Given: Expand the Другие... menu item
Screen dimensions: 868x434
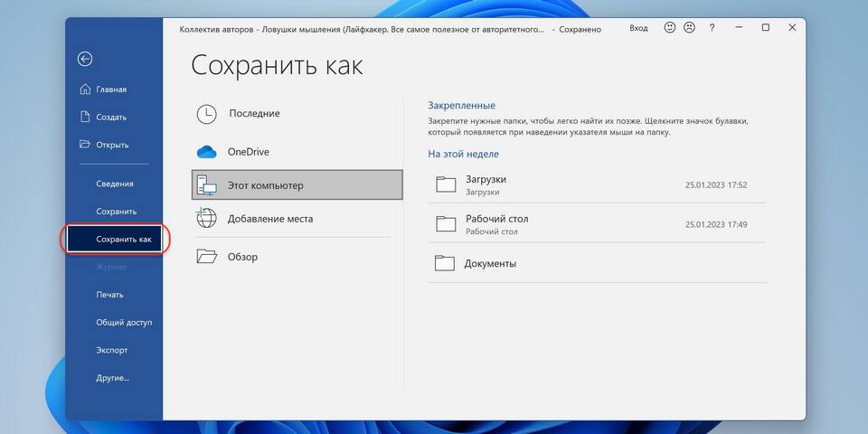Looking at the screenshot, I should [x=113, y=378].
